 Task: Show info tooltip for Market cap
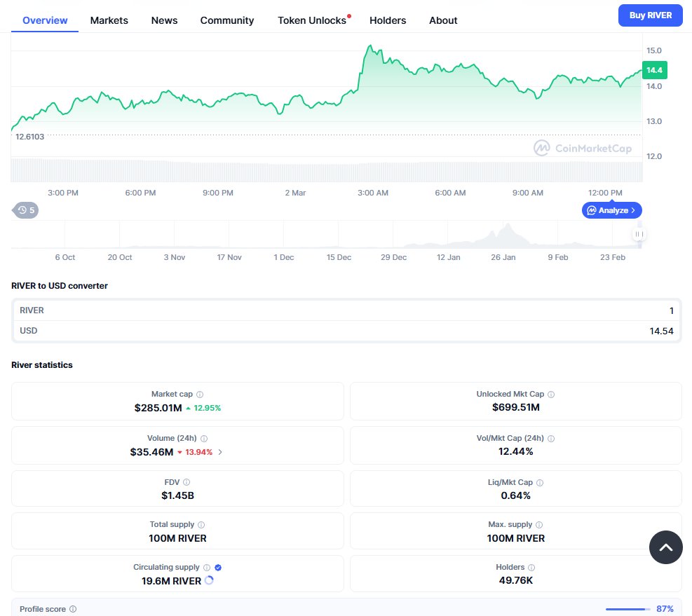(x=200, y=395)
